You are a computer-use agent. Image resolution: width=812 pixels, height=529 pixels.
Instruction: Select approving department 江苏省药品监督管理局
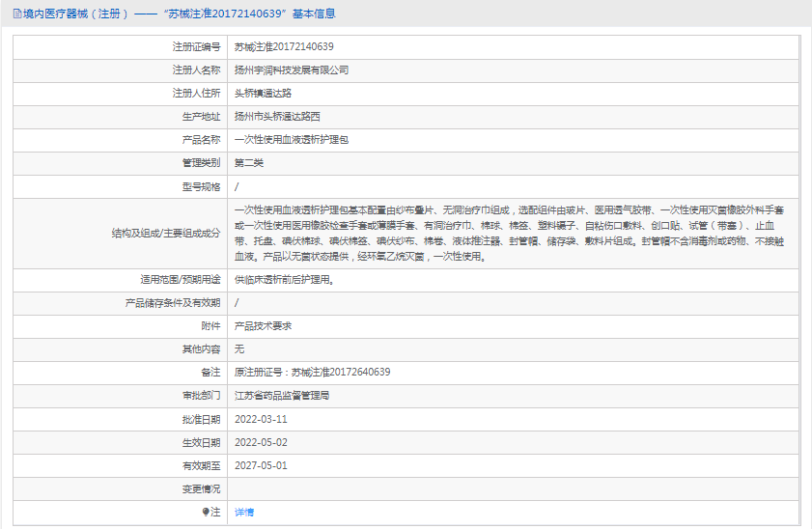pyautogui.click(x=282, y=396)
